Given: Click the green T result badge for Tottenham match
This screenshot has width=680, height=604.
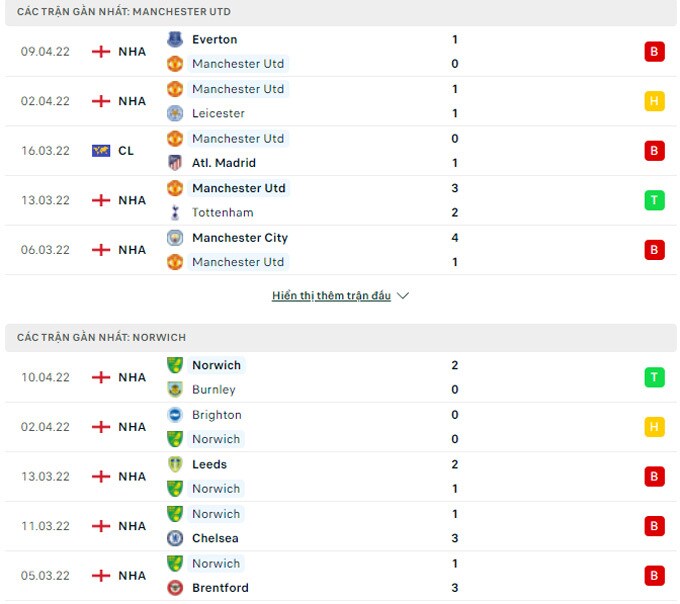Looking at the screenshot, I should pyautogui.click(x=654, y=200).
